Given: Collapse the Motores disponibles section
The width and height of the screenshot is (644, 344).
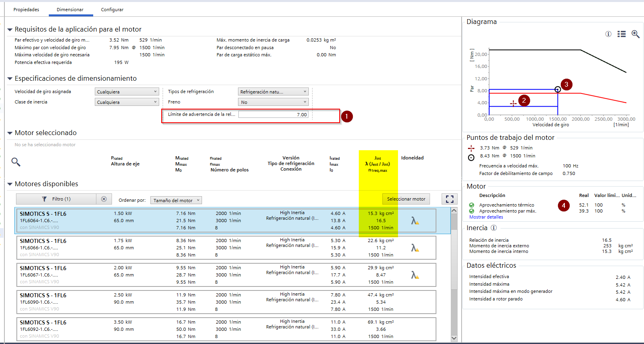Looking at the screenshot, I should click(x=10, y=184).
